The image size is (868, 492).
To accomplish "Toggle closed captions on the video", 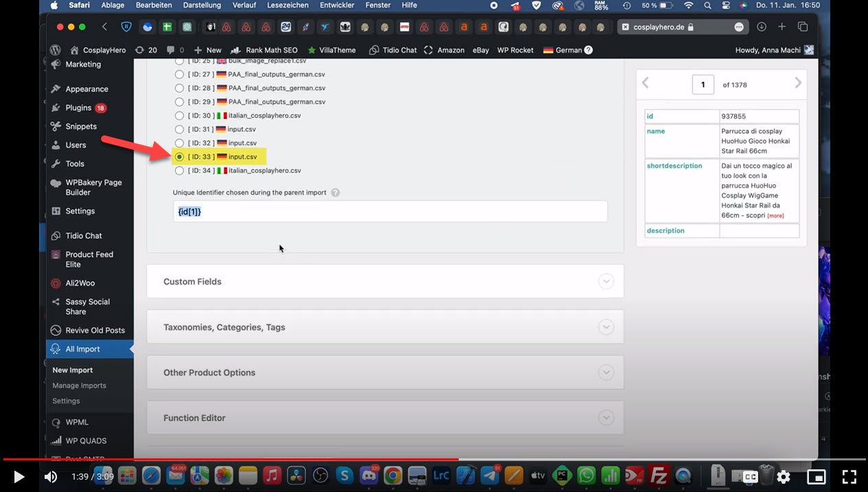I will pos(751,476).
